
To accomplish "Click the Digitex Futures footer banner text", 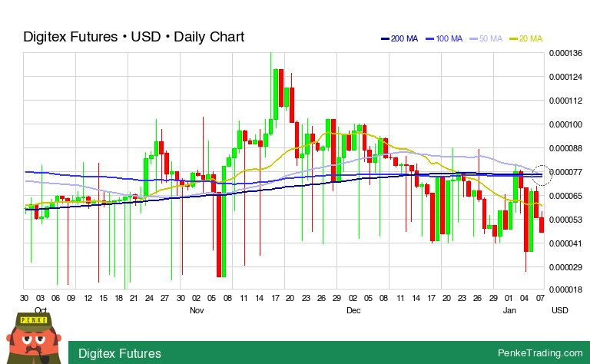I will pos(120,353).
